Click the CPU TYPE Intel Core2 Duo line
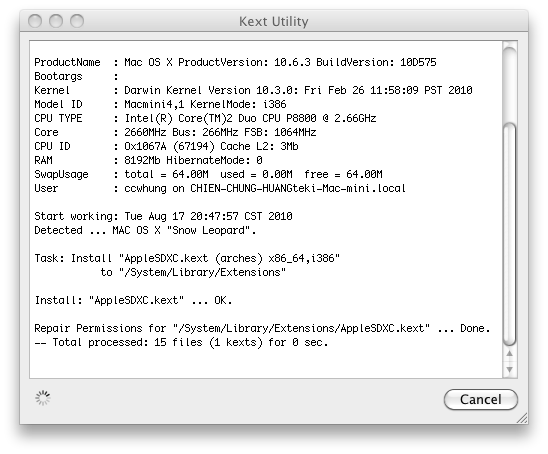The width and height of the screenshot is (548, 454). (x=205, y=118)
